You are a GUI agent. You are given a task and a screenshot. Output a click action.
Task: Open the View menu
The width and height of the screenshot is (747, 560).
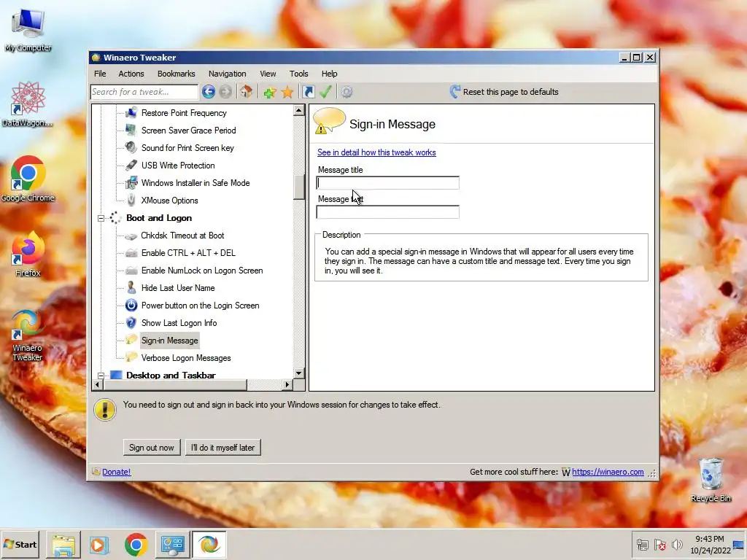[268, 74]
